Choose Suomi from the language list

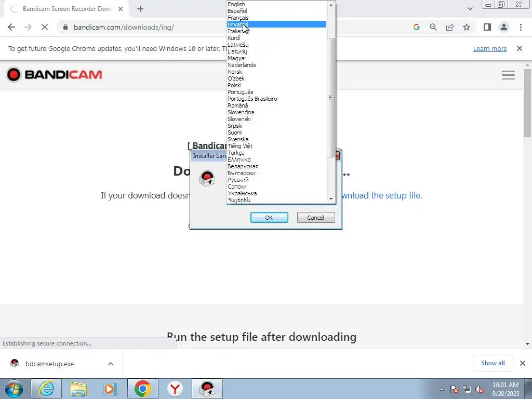point(276,132)
